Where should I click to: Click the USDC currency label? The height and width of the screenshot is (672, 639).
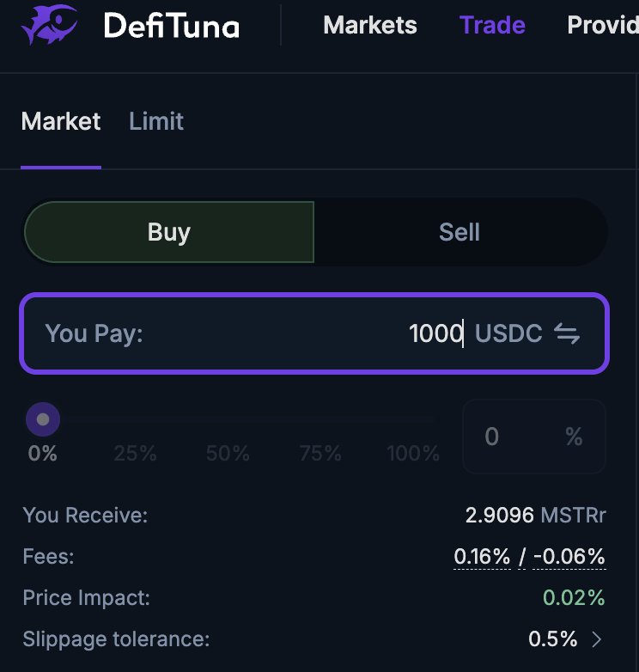point(508,333)
